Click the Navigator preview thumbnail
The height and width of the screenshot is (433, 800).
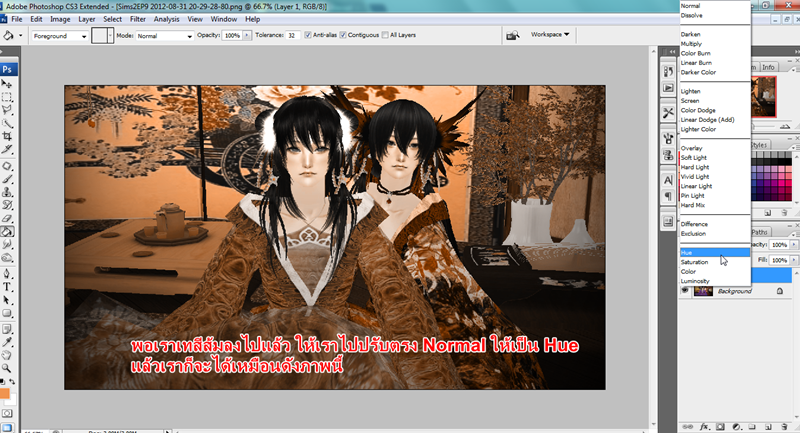pos(764,96)
